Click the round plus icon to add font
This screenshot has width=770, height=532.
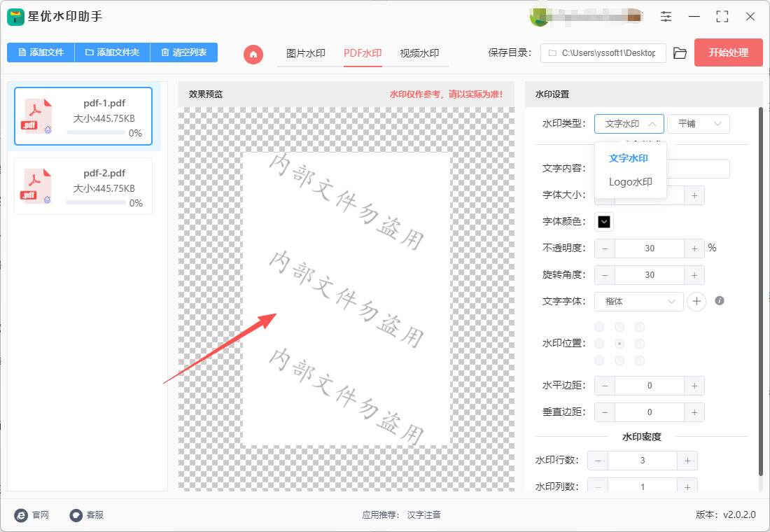pos(696,301)
